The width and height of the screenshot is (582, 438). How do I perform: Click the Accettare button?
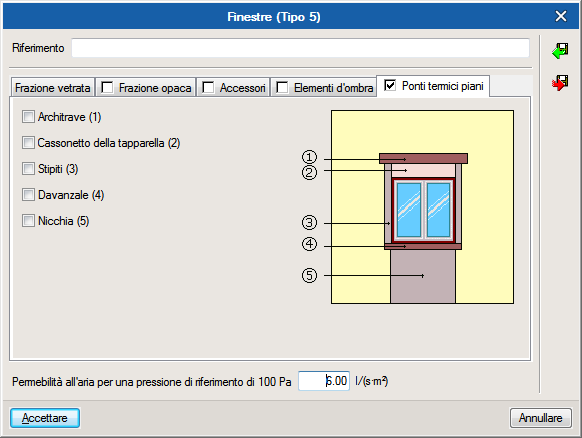[x=45, y=418]
